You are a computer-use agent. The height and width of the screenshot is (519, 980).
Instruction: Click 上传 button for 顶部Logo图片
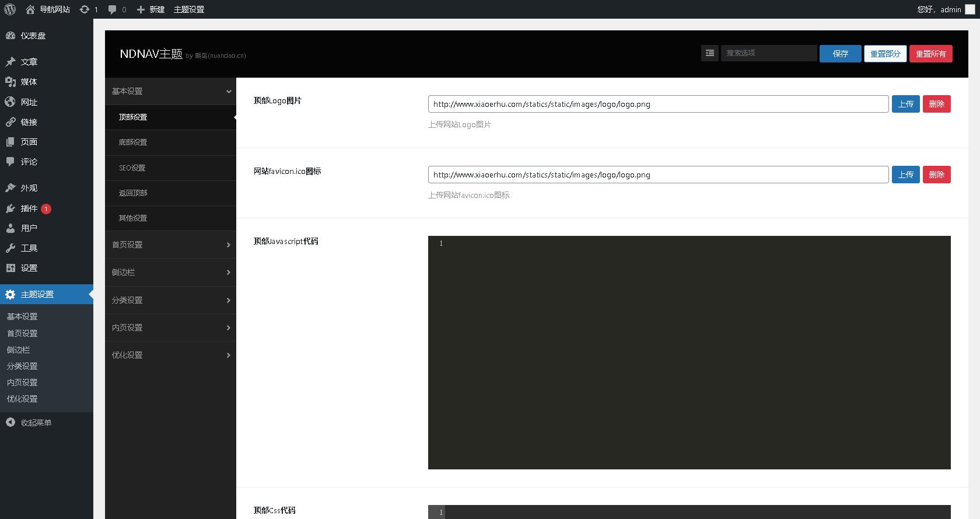[x=906, y=104]
